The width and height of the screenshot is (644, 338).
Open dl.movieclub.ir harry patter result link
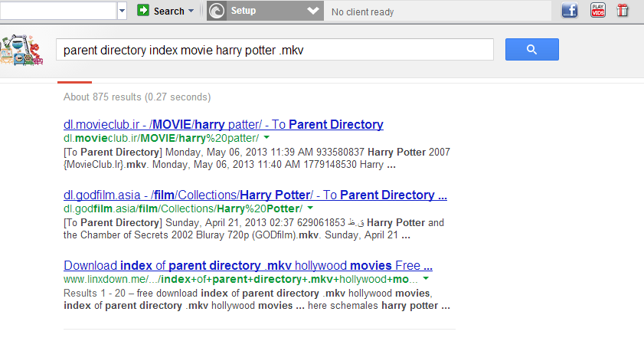pos(224,124)
